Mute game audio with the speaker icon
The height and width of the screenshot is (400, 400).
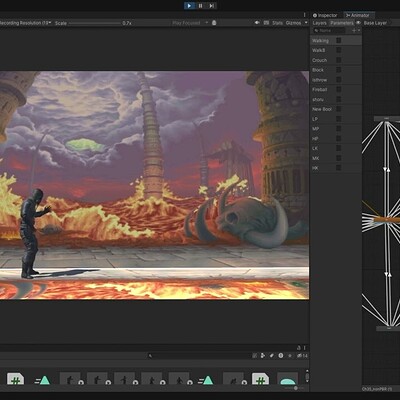[257, 23]
